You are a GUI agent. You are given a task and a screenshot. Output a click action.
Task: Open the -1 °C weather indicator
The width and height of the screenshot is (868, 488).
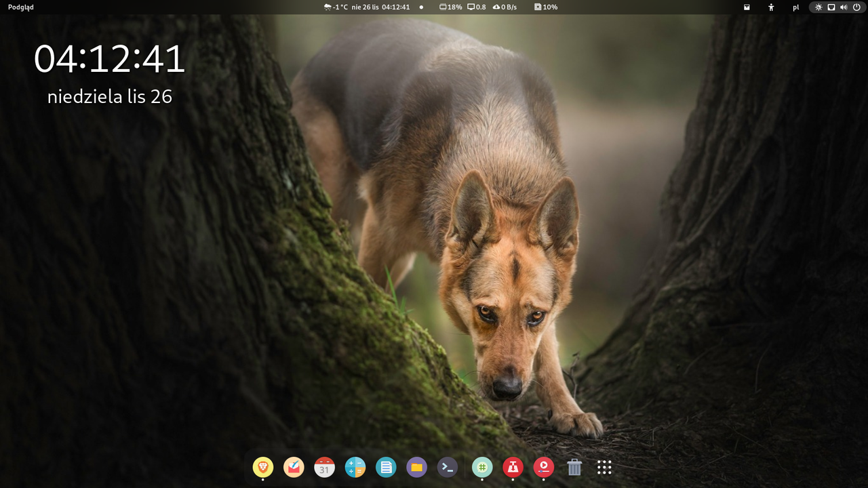(336, 7)
